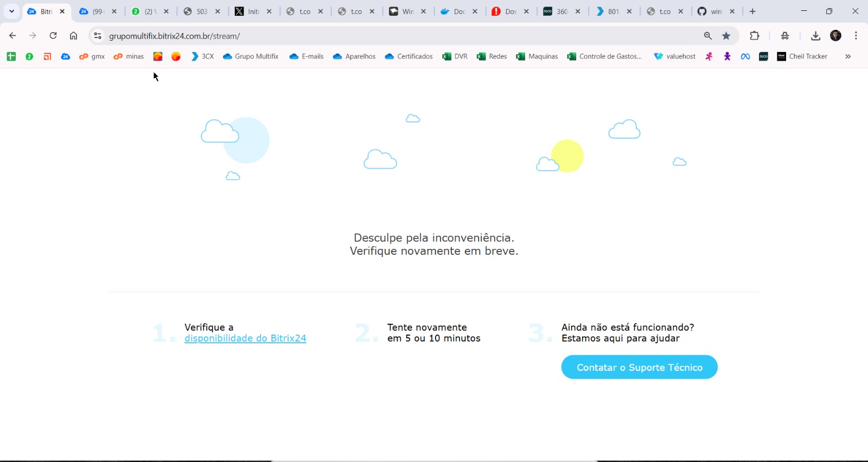868x462 pixels.
Task: Open disponibilidade do Bitrix24 link
Action: [245, 338]
